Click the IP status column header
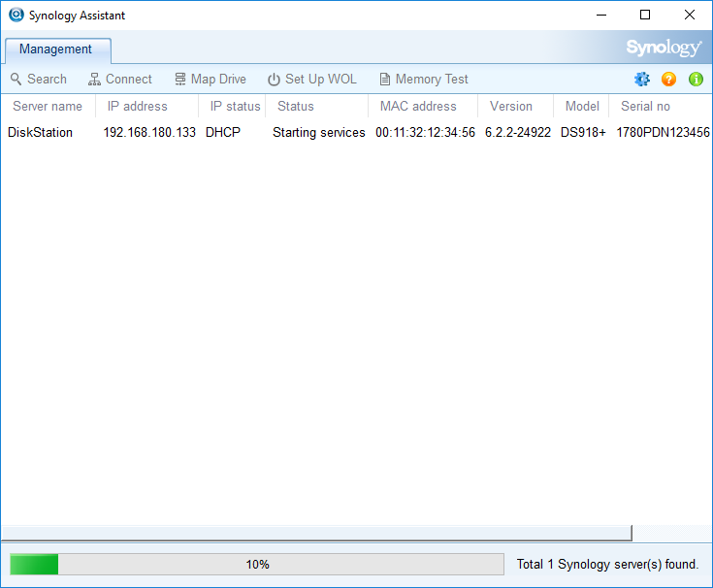This screenshot has height=588, width=713. click(x=232, y=107)
